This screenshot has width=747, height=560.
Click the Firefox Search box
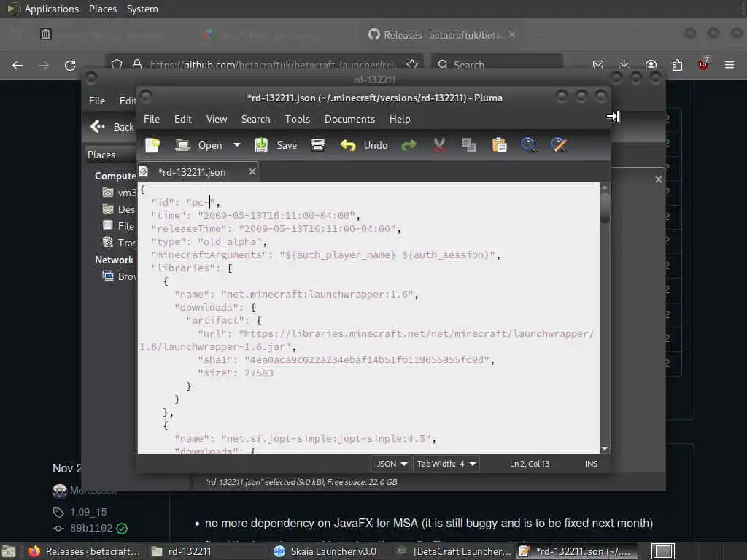497,64
